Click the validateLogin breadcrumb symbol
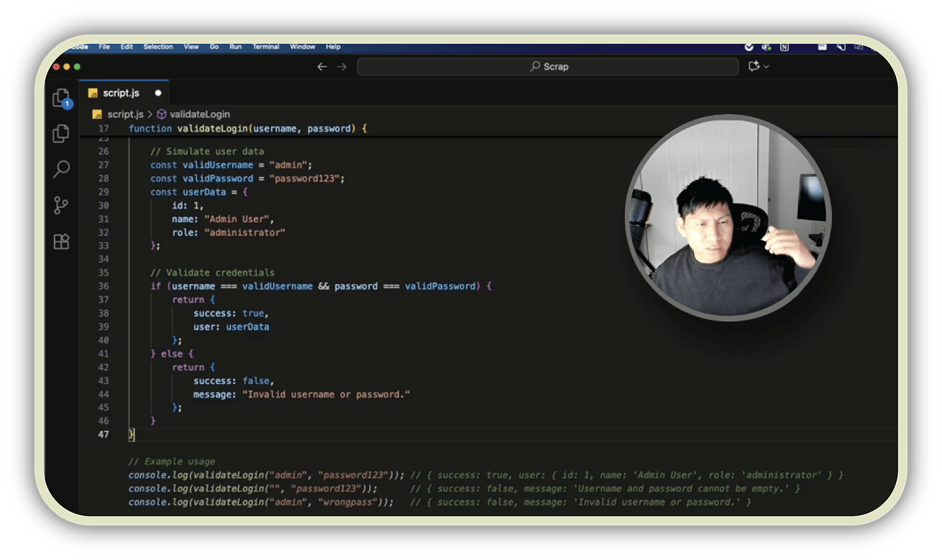This screenshot has height=560, width=942. (x=199, y=114)
